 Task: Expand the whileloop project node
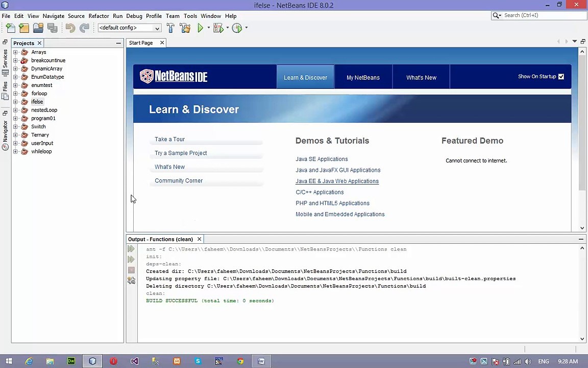click(15, 152)
